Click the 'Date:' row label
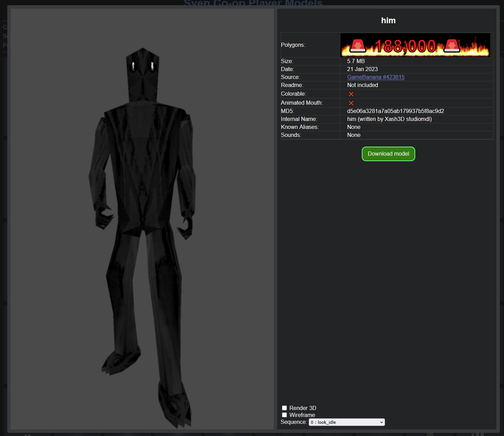504x436 pixels. click(x=288, y=69)
